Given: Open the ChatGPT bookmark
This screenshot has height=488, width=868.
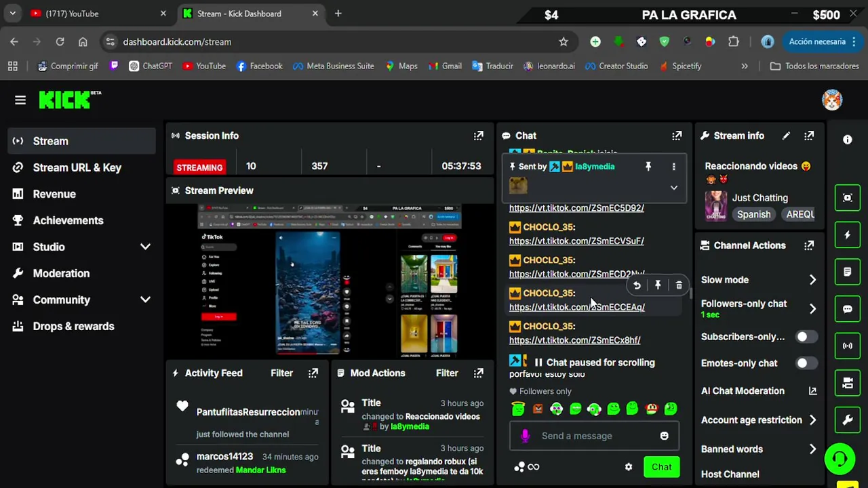Looking at the screenshot, I should (150, 66).
